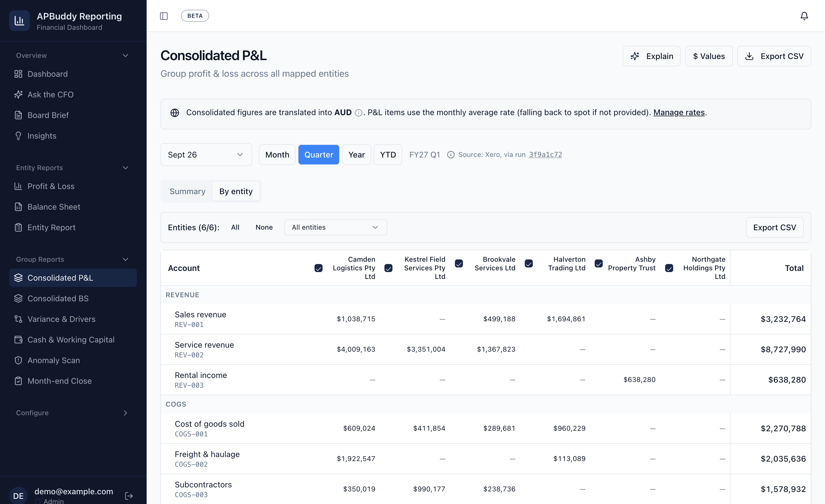Open the notifications bell
Screen dimensions: 825x504
point(804,16)
